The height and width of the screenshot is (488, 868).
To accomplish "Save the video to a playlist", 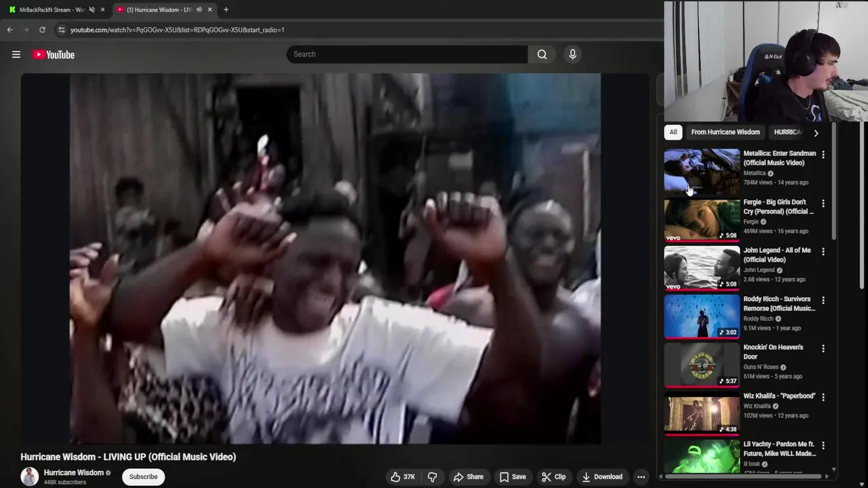I will click(x=513, y=477).
